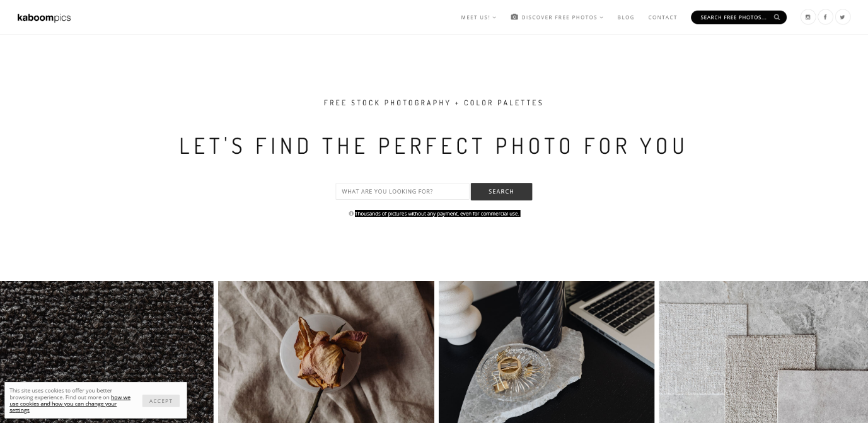Open the laptop and marble tray photo
Image resolution: width=868 pixels, height=423 pixels.
click(x=547, y=352)
